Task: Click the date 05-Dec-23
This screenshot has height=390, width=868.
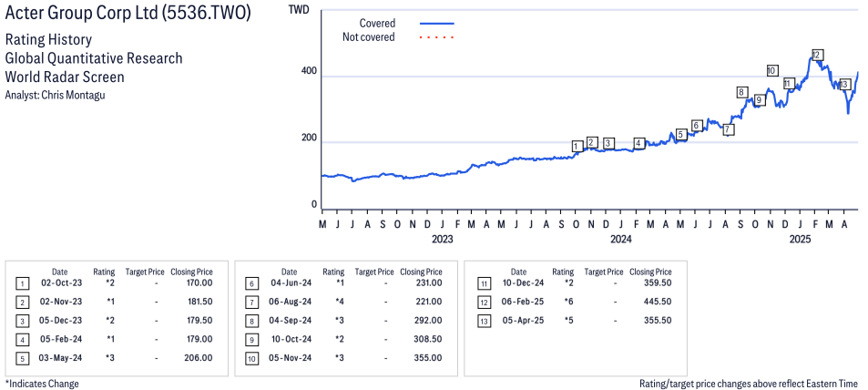Action: click(x=61, y=321)
